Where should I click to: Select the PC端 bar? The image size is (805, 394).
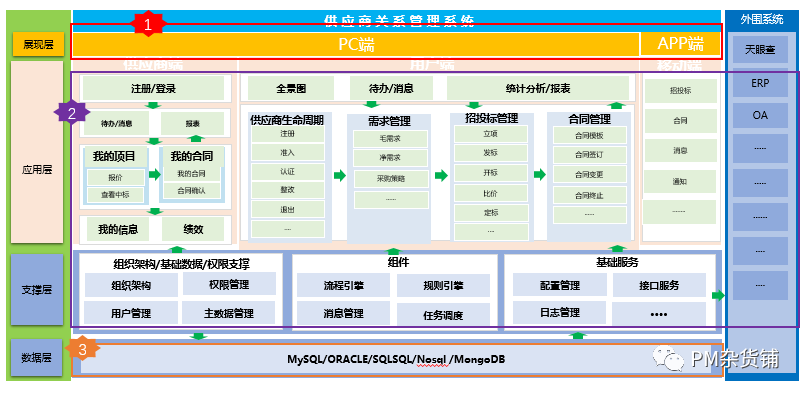(x=356, y=45)
